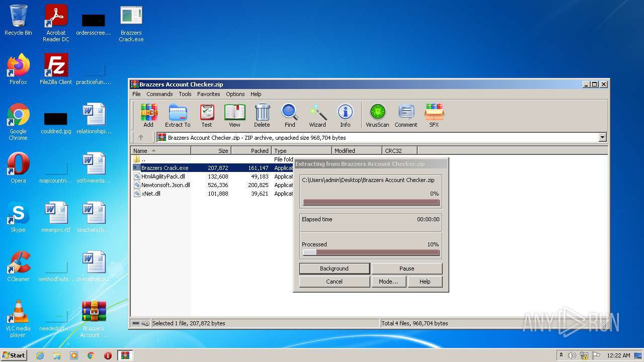644x362 pixels.
Task: Open Skype desktop shortcut
Action: coord(18,217)
